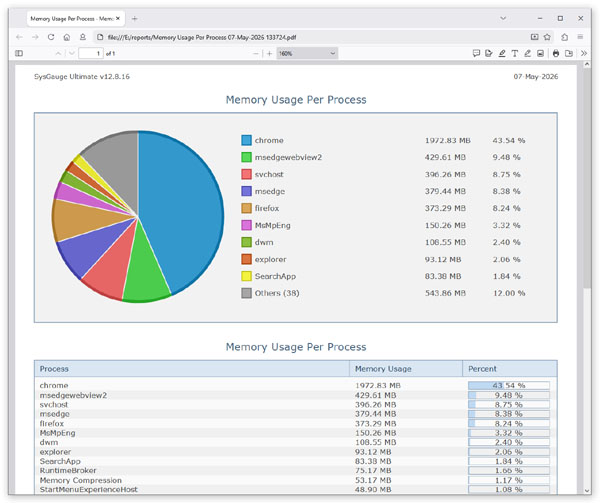Viewport: 600px width, 503px height.
Task: Open the list all tabs chevron
Action: (x=503, y=18)
